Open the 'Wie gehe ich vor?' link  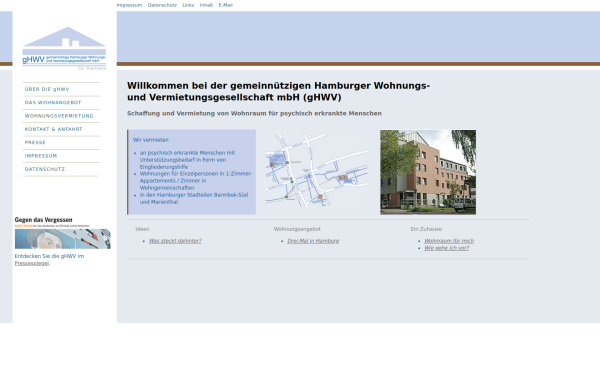tap(447, 248)
